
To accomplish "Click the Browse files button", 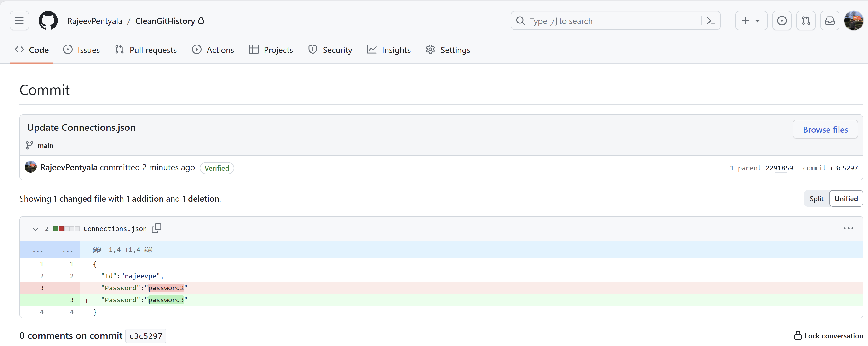I will [825, 130].
